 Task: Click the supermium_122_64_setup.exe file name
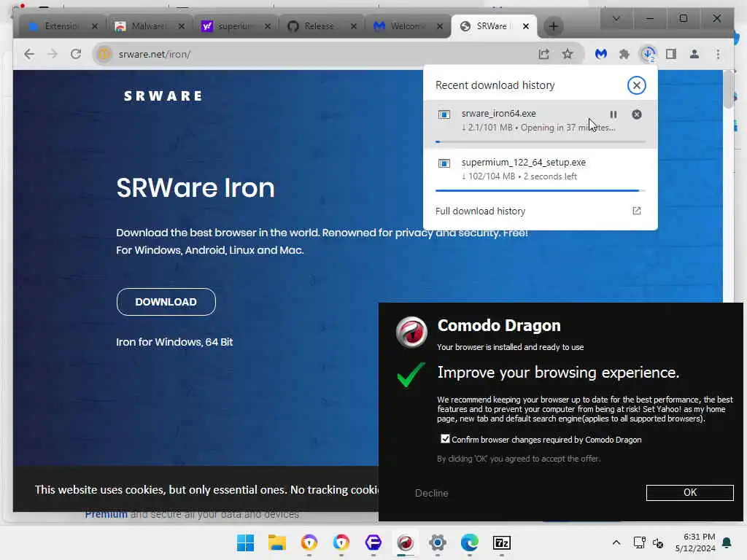[524, 163]
